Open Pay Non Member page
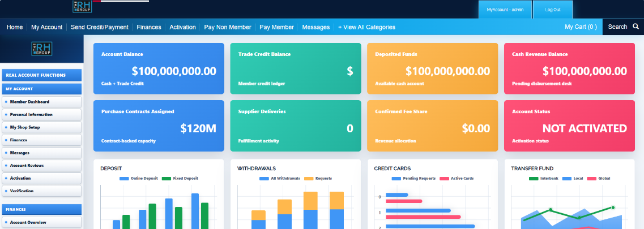 point(228,27)
